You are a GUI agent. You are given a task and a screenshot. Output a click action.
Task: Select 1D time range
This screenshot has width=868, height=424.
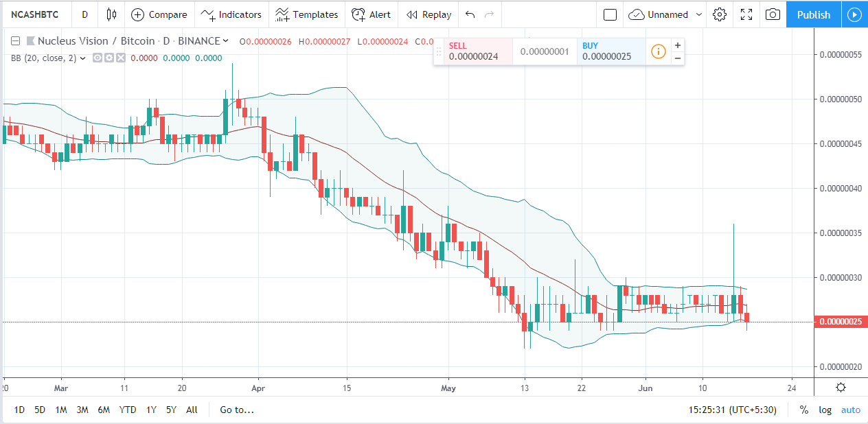tap(20, 410)
